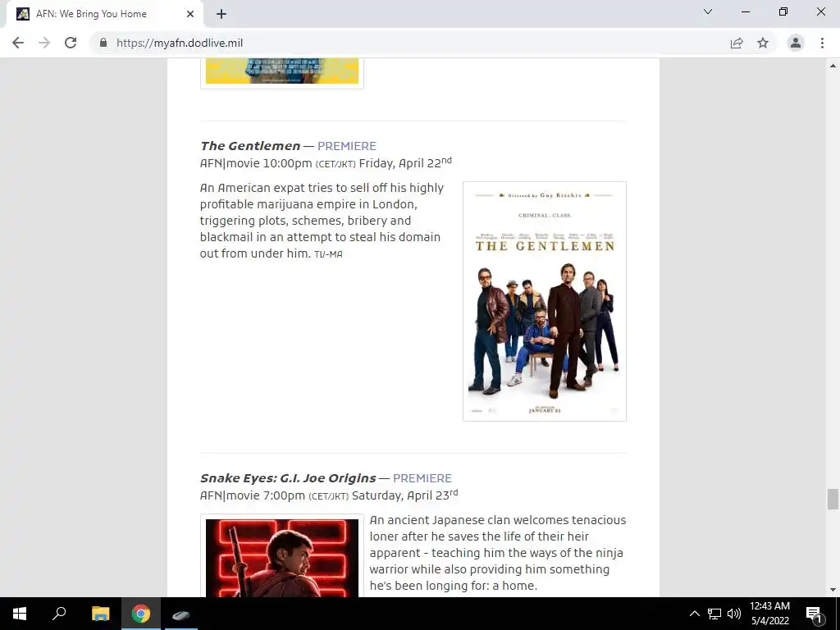The width and height of the screenshot is (840, 630).
Task: Restore down the Chrome window
Action: [783, 11]
